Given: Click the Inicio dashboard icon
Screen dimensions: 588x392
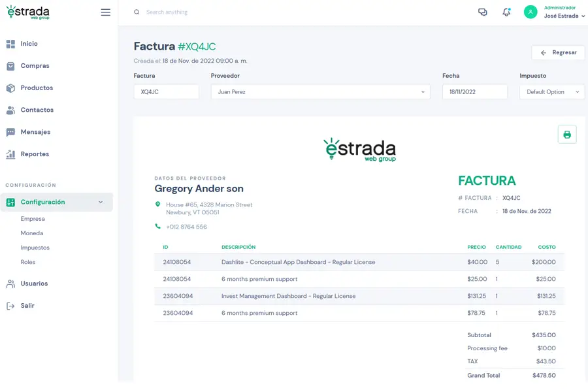Looking at the screenshot, I should tap(10, 44).
